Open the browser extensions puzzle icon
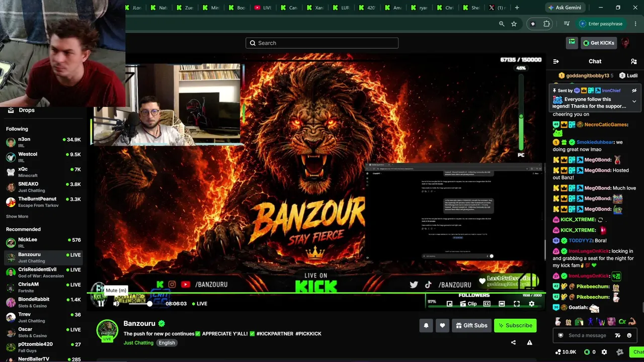This screenshot has height=362, width=644. click(547, 24)
